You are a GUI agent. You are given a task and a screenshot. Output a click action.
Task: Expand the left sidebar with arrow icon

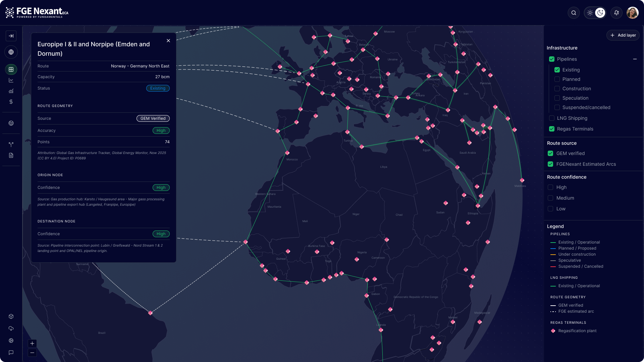point(11,36)
